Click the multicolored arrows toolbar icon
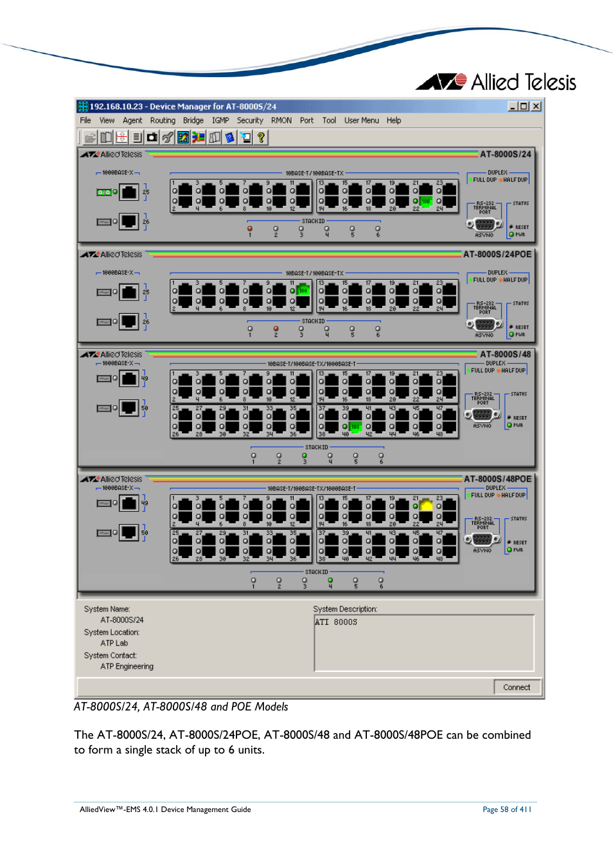613x868 pixels. (x=199, y=137)
